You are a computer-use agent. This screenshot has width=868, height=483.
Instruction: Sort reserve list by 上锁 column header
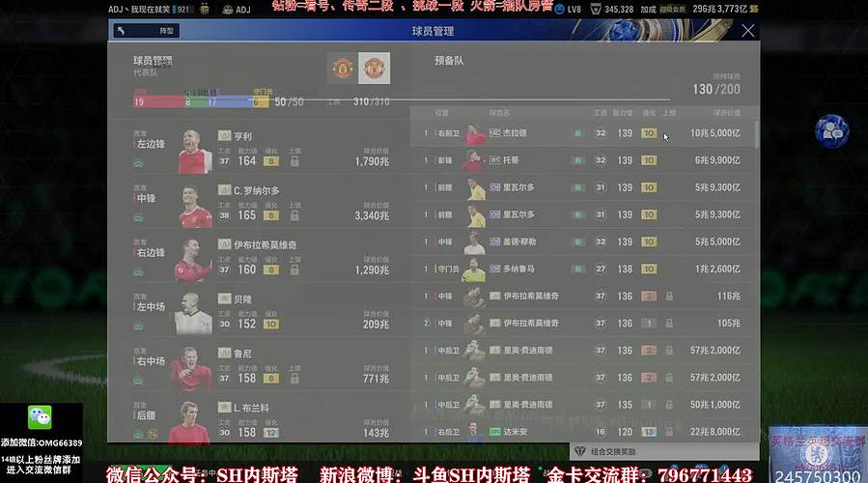click(x=669, y=113)
